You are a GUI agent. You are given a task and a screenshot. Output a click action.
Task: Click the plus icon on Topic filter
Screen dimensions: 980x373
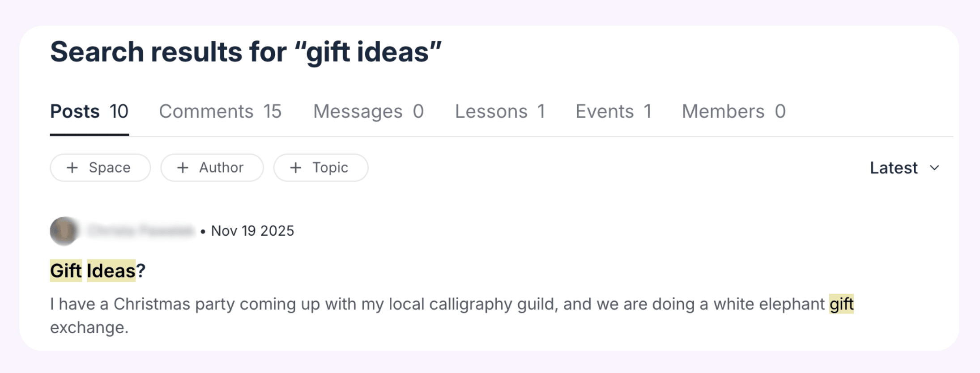point(295,168)
